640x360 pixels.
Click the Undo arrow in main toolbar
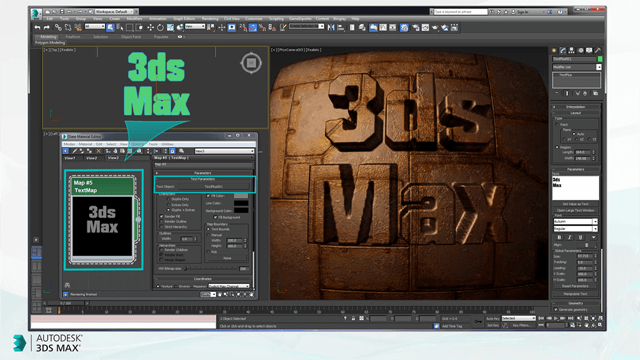38,27
